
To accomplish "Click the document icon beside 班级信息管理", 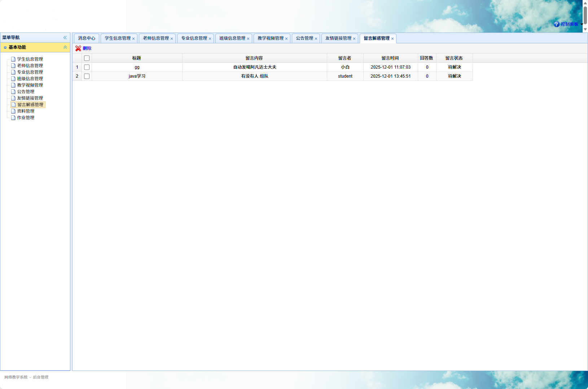I will (x=13, y=79).
